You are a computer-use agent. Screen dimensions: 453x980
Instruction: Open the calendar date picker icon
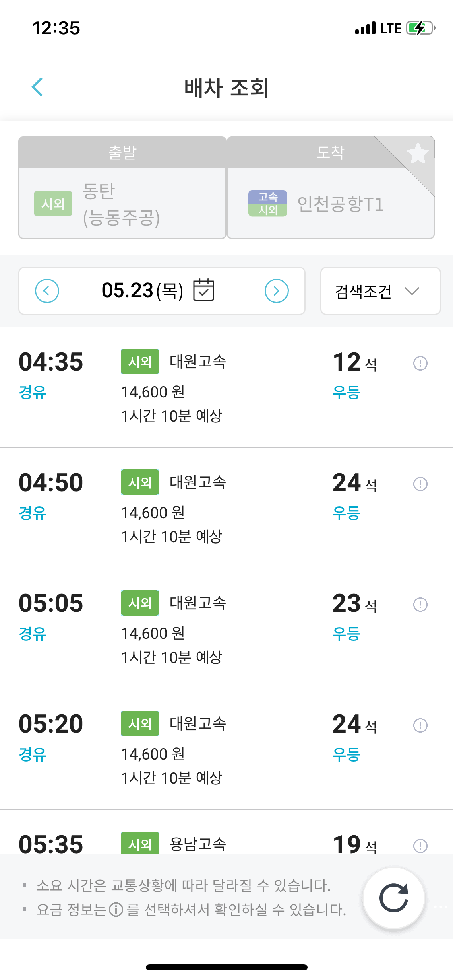coord(204,290)
